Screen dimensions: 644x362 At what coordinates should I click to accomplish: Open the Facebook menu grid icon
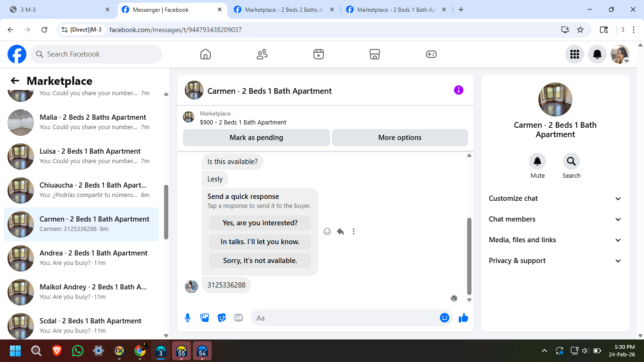(575, 54)
